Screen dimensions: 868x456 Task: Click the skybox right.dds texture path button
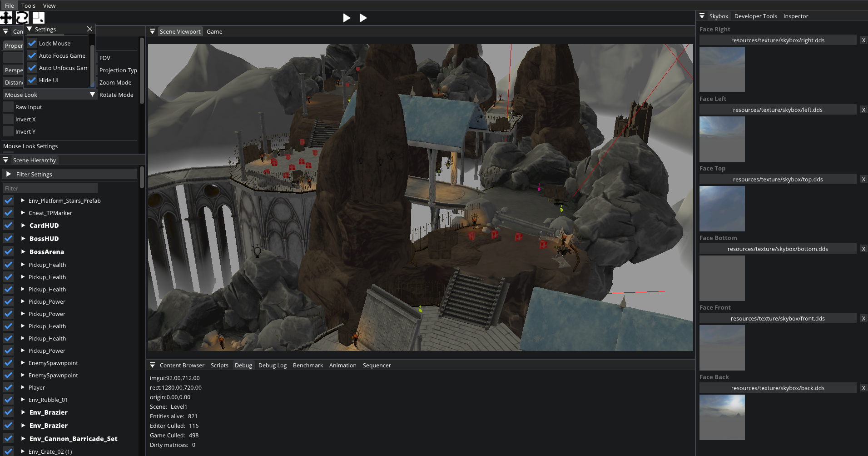[777, 40]
